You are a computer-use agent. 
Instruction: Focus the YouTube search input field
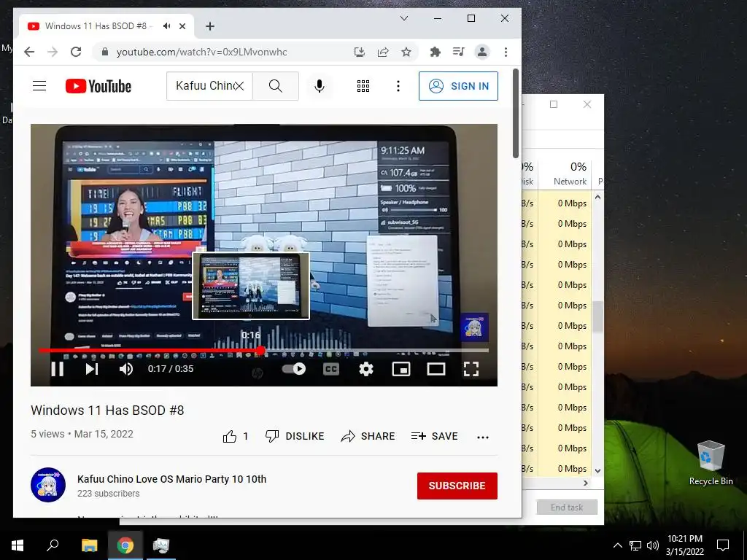point(205,86)
